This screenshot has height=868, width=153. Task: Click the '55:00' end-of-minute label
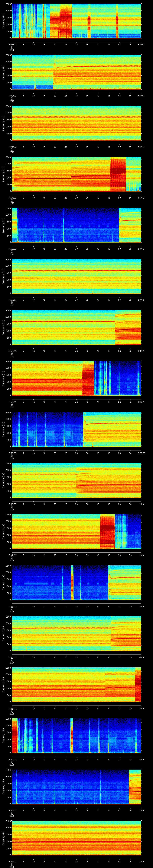click(141, 198)
